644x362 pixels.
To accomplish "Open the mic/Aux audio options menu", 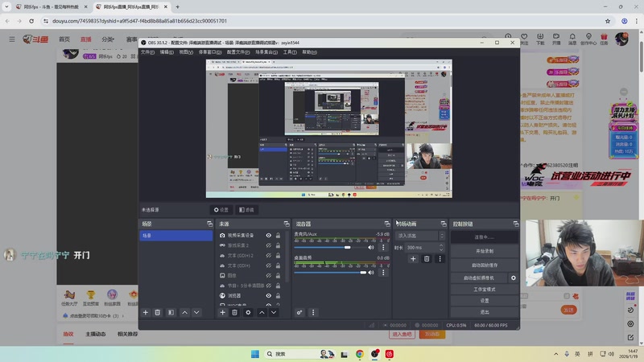I will [x=383, y=248].
